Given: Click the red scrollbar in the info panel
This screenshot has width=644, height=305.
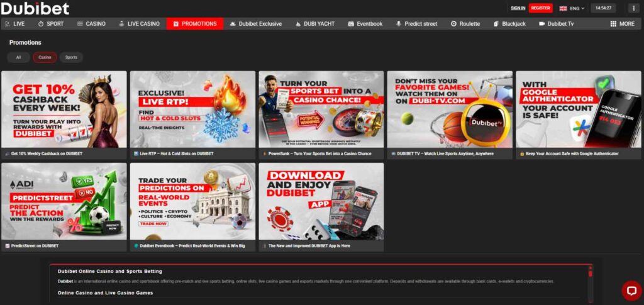Looking at the screenshot, I should [x=590, y=272].
